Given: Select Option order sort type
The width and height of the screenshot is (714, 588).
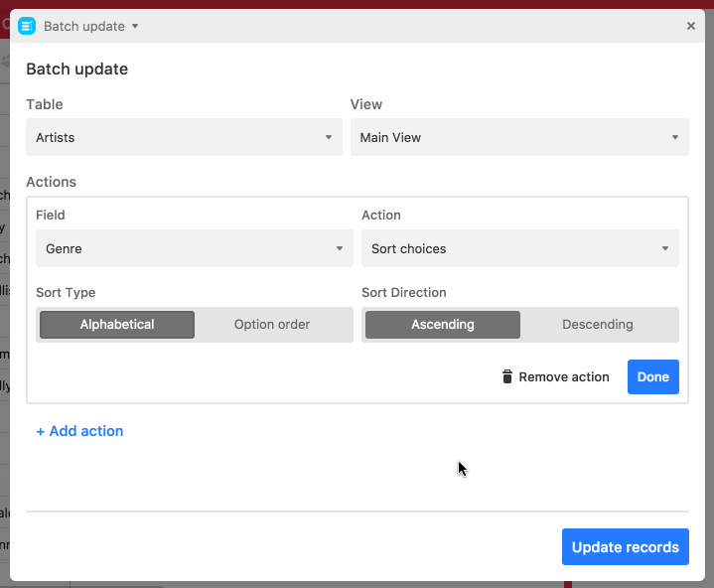Looking at the screenshot, I should (x=272, y=324).
